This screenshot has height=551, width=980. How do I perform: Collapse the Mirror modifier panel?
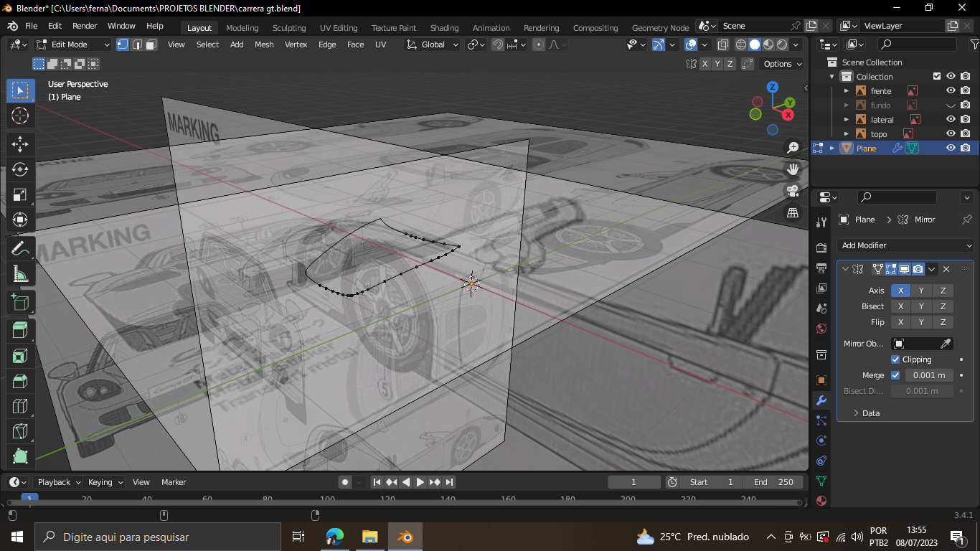coord(845,269)
